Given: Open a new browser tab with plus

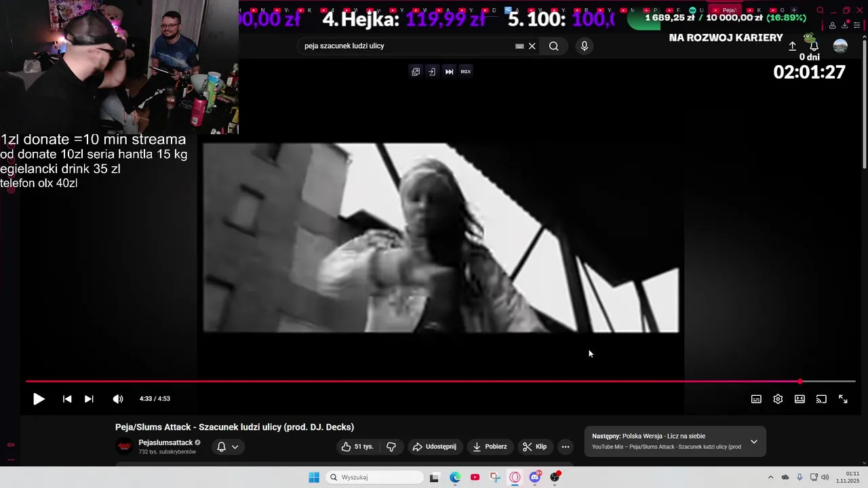Looking at the screenshot, I should (794, 10).
